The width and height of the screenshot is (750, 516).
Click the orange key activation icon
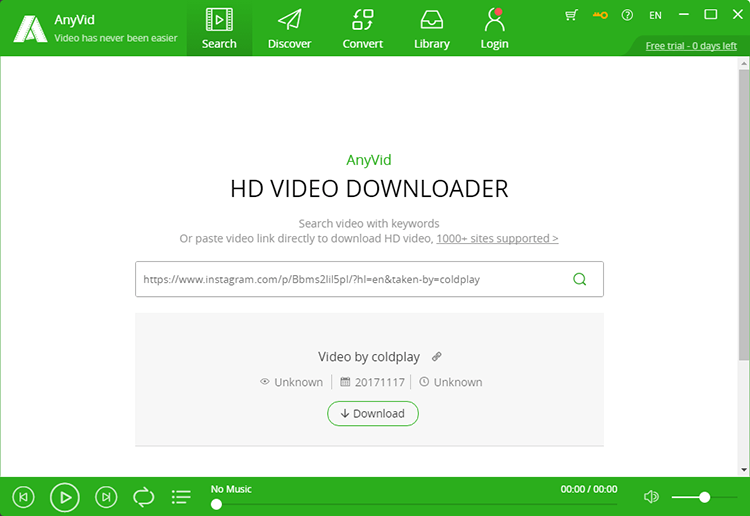[x=600, y=15]
